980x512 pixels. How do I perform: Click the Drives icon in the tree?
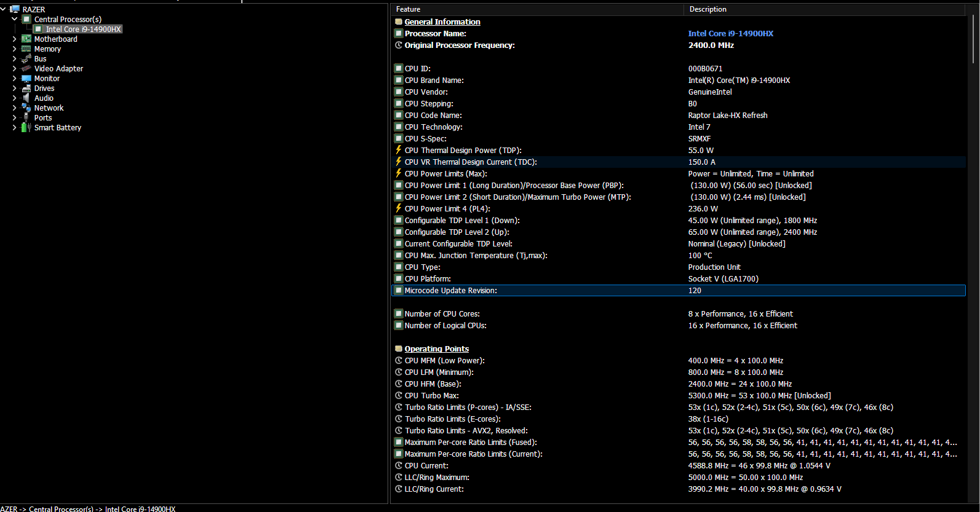click(x=26, y=88)
